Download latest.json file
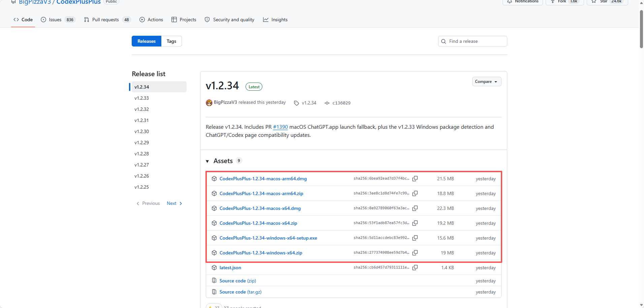Screen dimensions: 644x308 (230, 268)
